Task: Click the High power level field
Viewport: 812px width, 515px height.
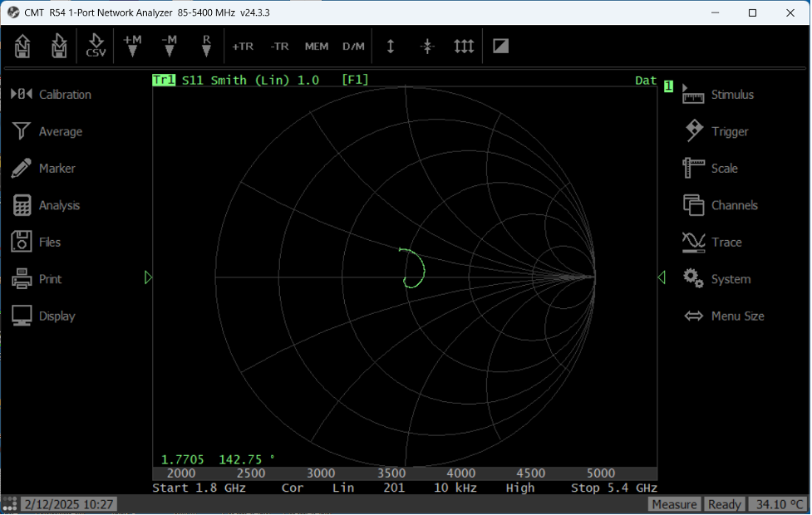Action: pos(520,488)
